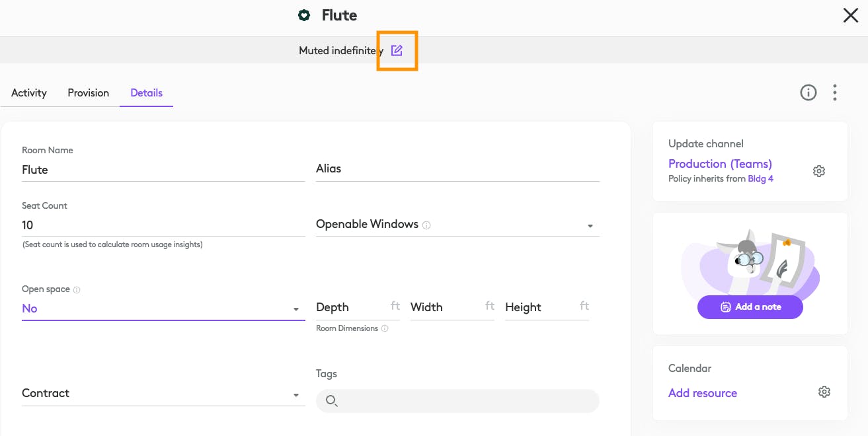Expand the Open space dropdown
The width and height of the screenshot is (868, 436).
click(x=296, y=309)
